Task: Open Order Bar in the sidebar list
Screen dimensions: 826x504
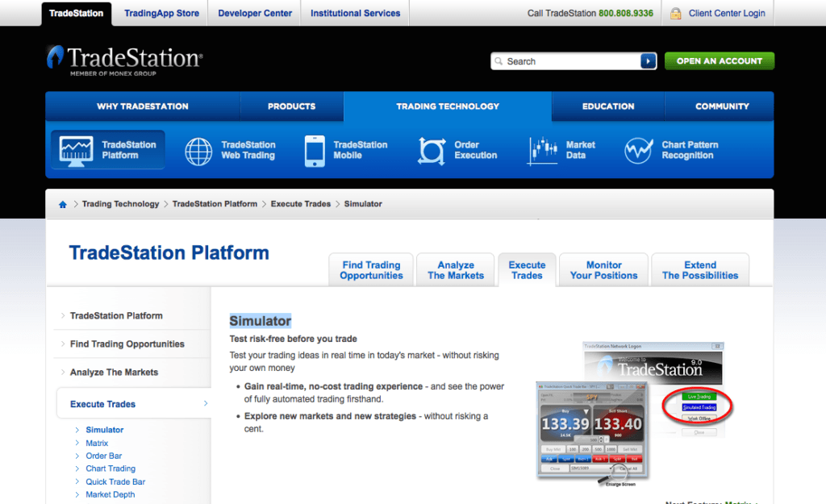Action: tap(103, 456)
